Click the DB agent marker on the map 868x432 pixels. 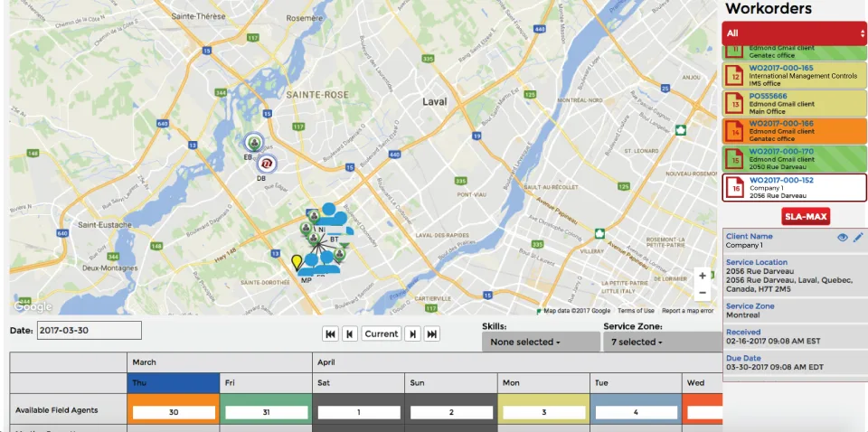coord(267,164)
